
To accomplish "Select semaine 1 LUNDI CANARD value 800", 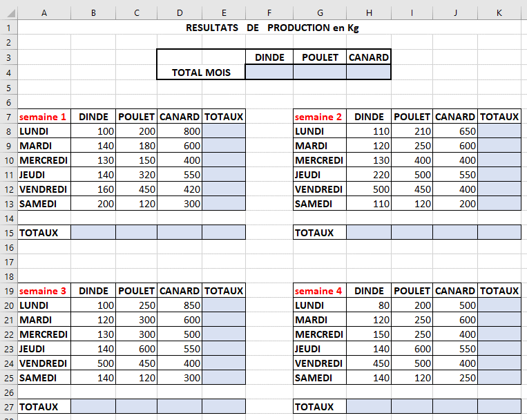I will [x=180, y=131].
